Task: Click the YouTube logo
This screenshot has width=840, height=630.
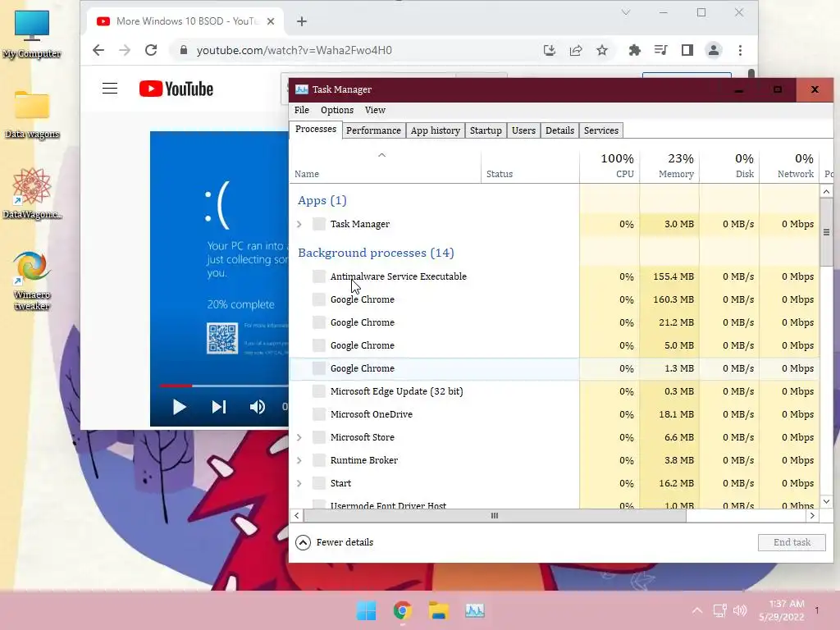Action: (x=176, y=89)
